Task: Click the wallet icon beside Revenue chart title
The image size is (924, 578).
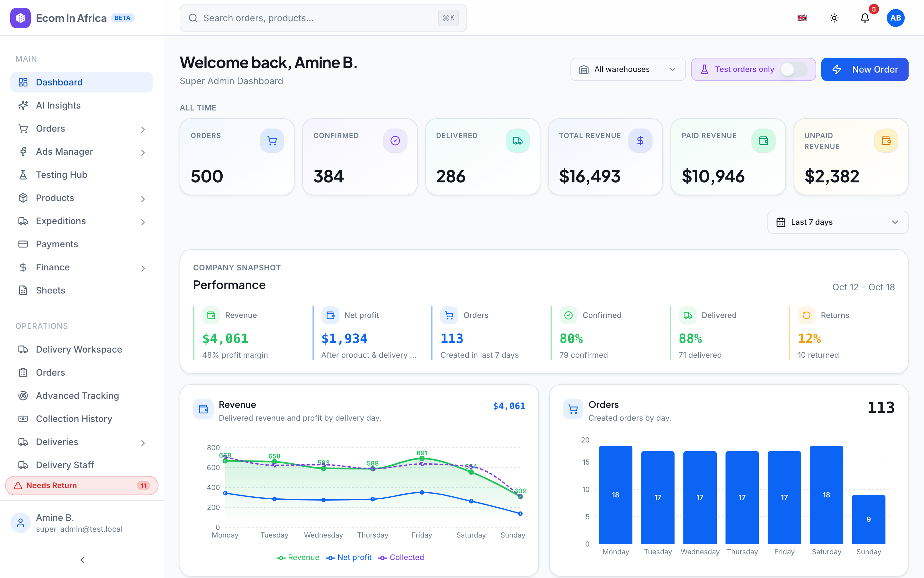Action: (x=203, y=409)
